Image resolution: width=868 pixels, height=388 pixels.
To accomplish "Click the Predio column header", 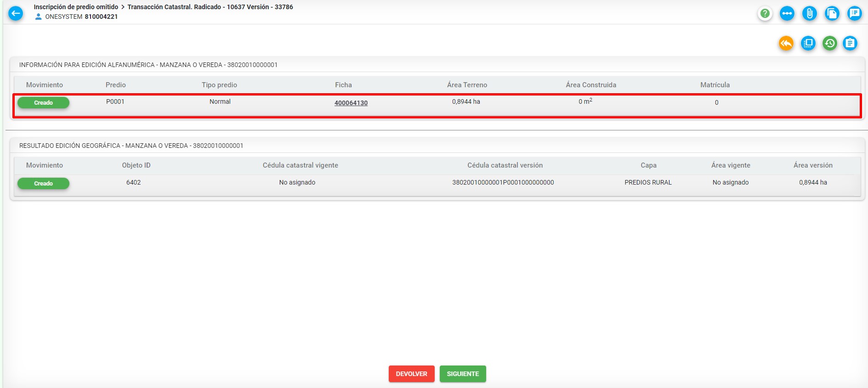I will 116,85.
